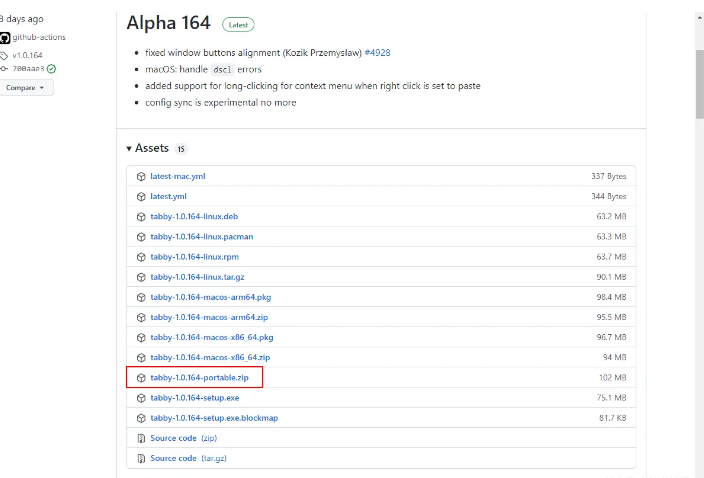The height and width of the screenshot is (478, 704).
Task: Click the Alpha 164 release title
Action: [168, 23]
